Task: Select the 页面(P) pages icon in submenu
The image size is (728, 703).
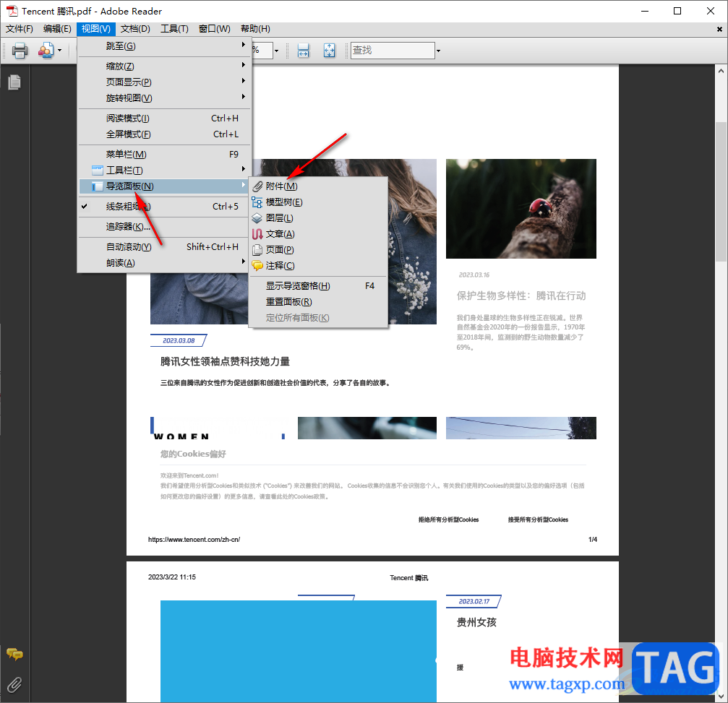Action: tap(257, 250)
